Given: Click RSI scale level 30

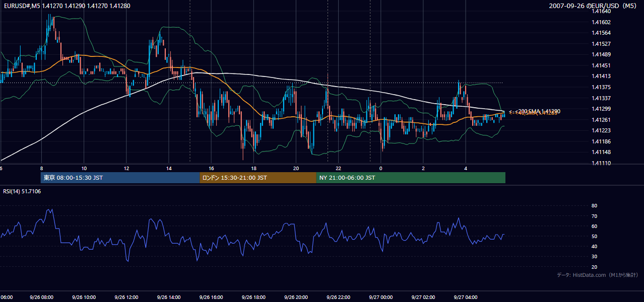Looking at the screenshot, I should coord(595,257).
